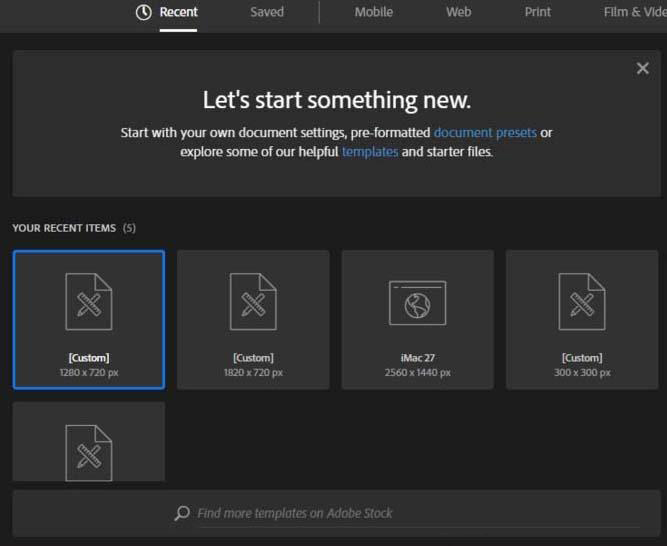Follow the document presets link

point(485,132)
